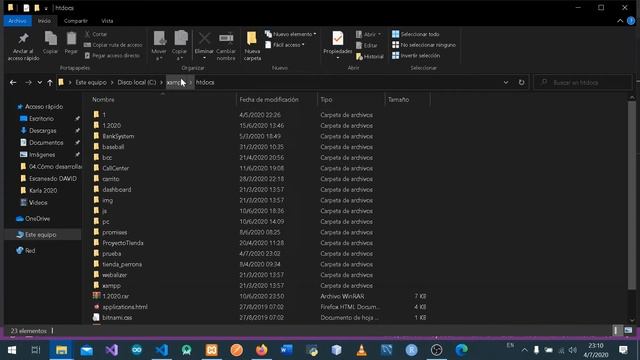The image size is (640, 360).
Task: Select Acceso rápido in the navigation pane
Action: (44, 107)
